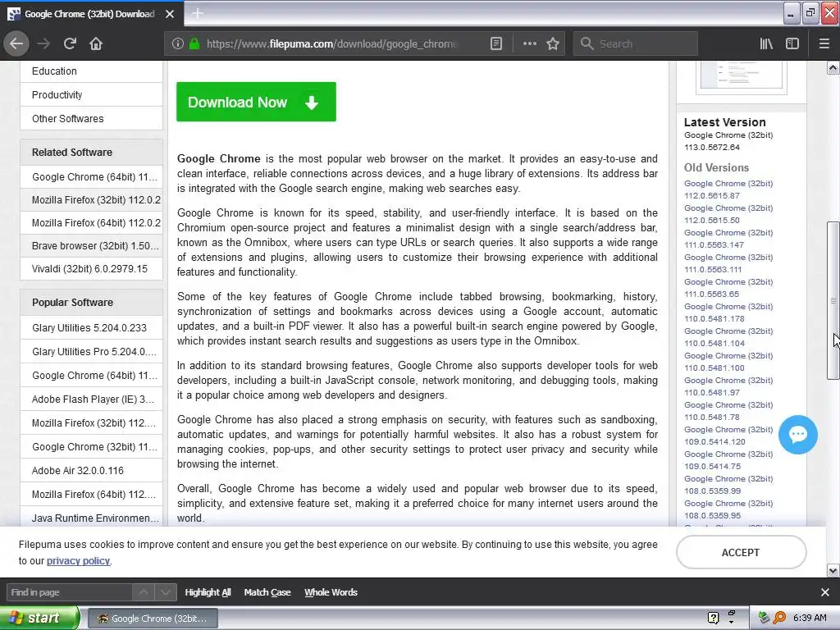
Task: Open Java Runtime Environment link
Action: pyautogui.click(x=92, y=518)
